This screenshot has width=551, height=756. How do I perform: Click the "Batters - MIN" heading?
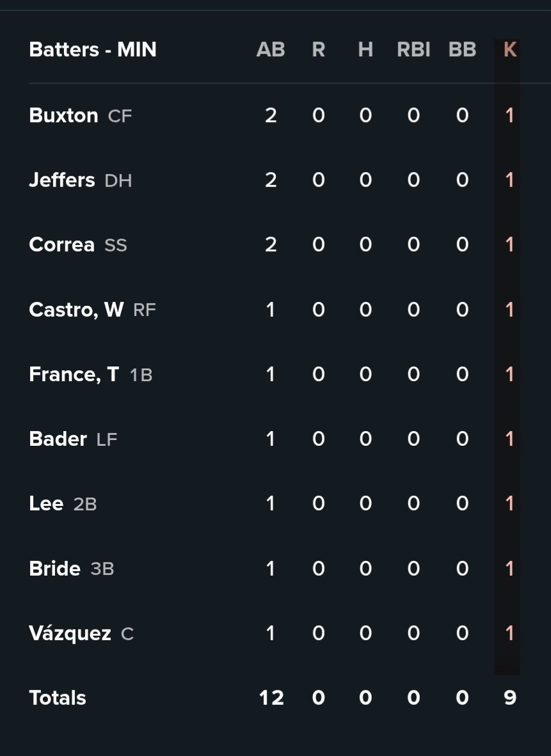tap(93, 50)
